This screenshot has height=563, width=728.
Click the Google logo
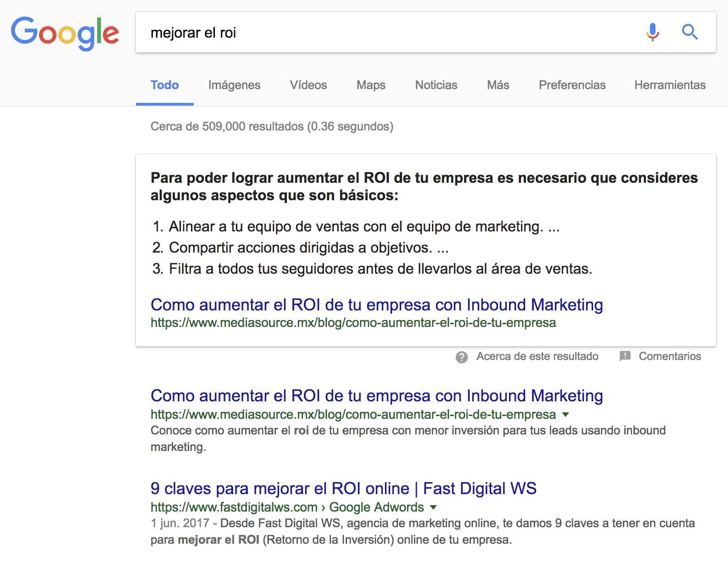tap(65, 33)
